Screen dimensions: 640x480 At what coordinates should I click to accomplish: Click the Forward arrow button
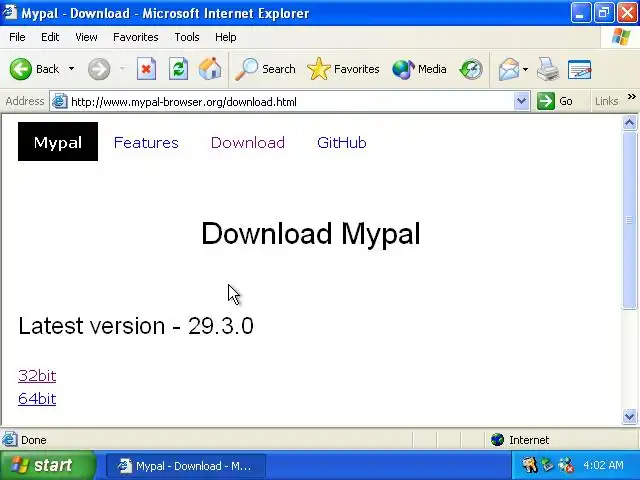[99, 69]
